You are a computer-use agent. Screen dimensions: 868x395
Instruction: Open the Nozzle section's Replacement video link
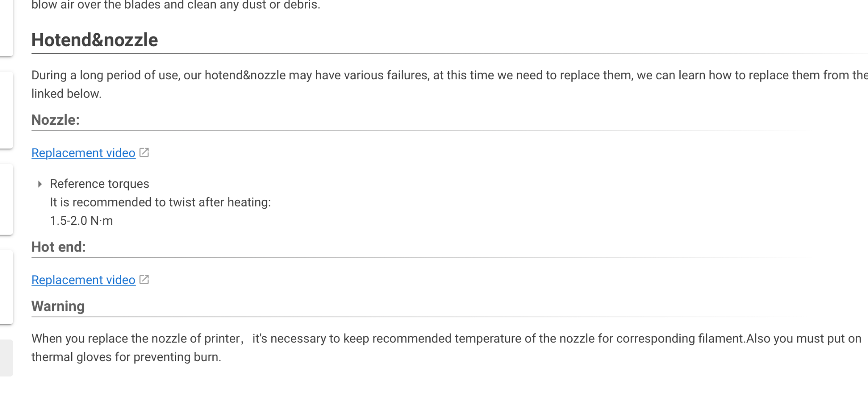coord(83,153)
